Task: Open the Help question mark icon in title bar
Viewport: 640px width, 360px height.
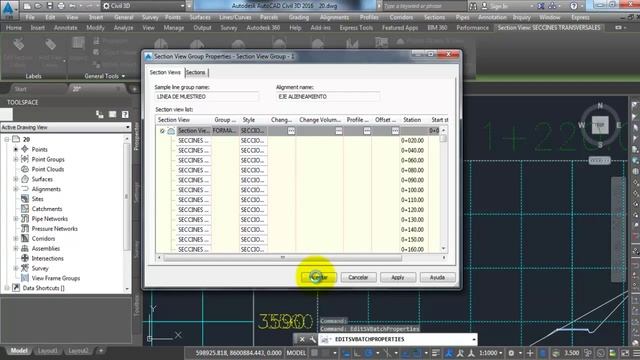Action: (573, 6)
